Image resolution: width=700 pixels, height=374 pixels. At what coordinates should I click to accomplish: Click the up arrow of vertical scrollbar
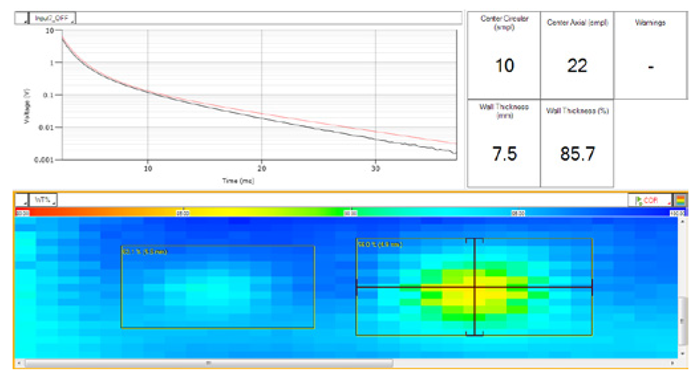click(x=682, y=222)
